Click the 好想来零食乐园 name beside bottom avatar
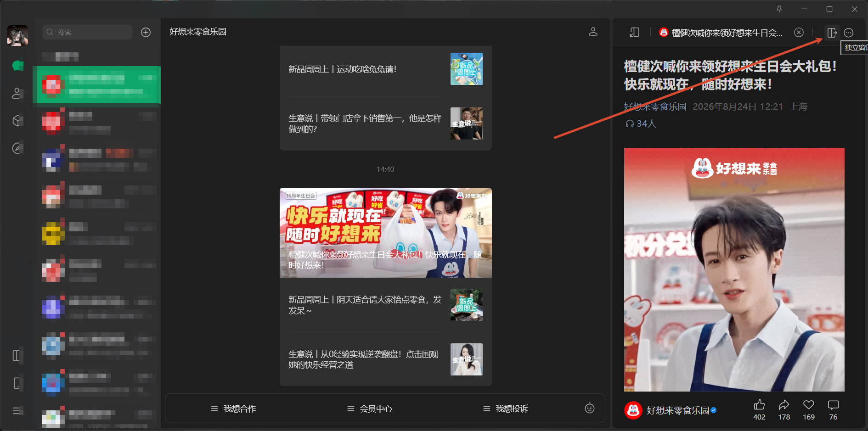This screenshot has height=431, width=868. [x=678, y=410]
